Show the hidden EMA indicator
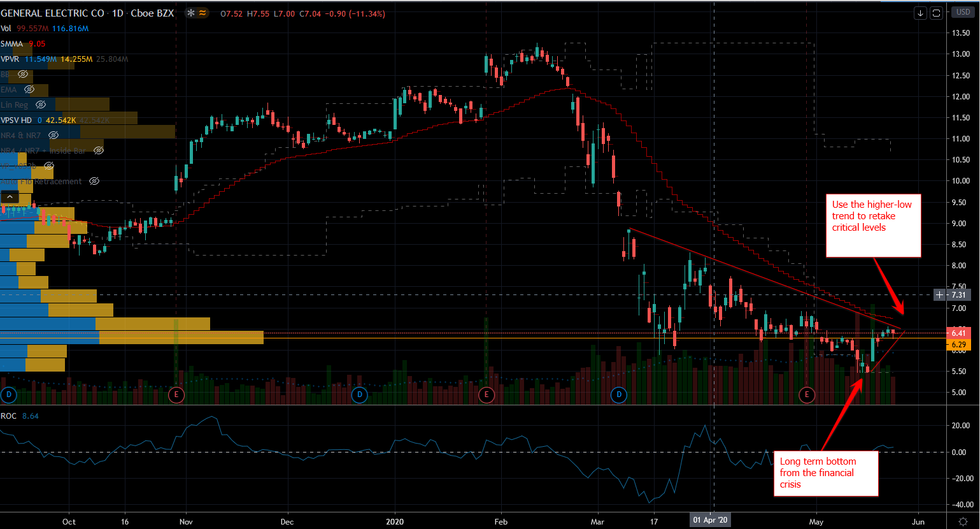The width and height of the screenshot is (980, 529). click(x=29, y=90)
